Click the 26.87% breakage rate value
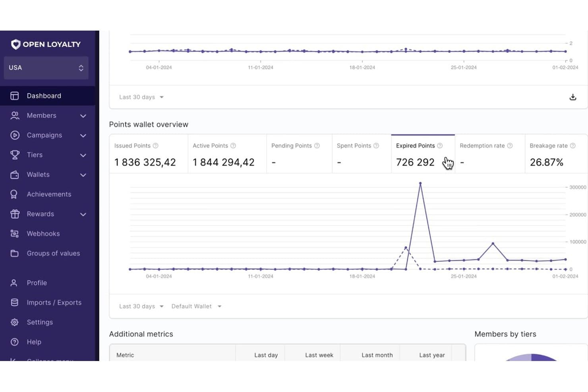The width and height of the screenshot is (588, 392). (x=547, y=162)
